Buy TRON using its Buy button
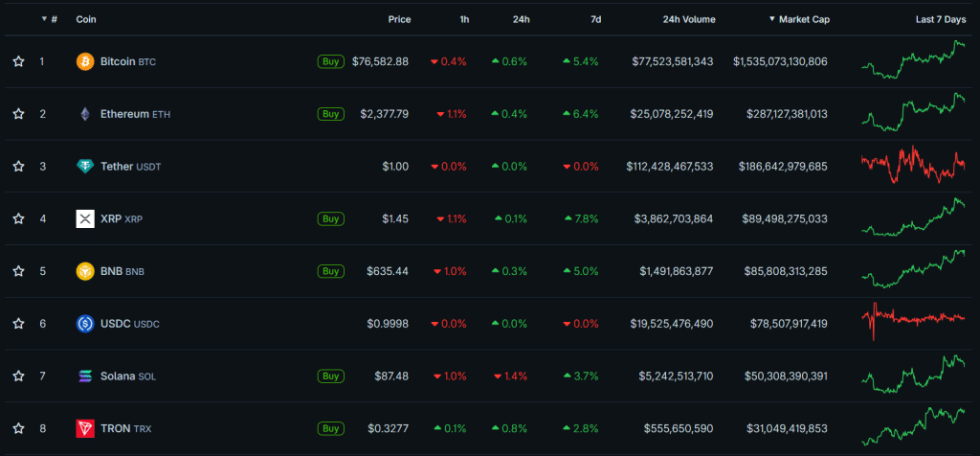 click(x=330, y=428)
